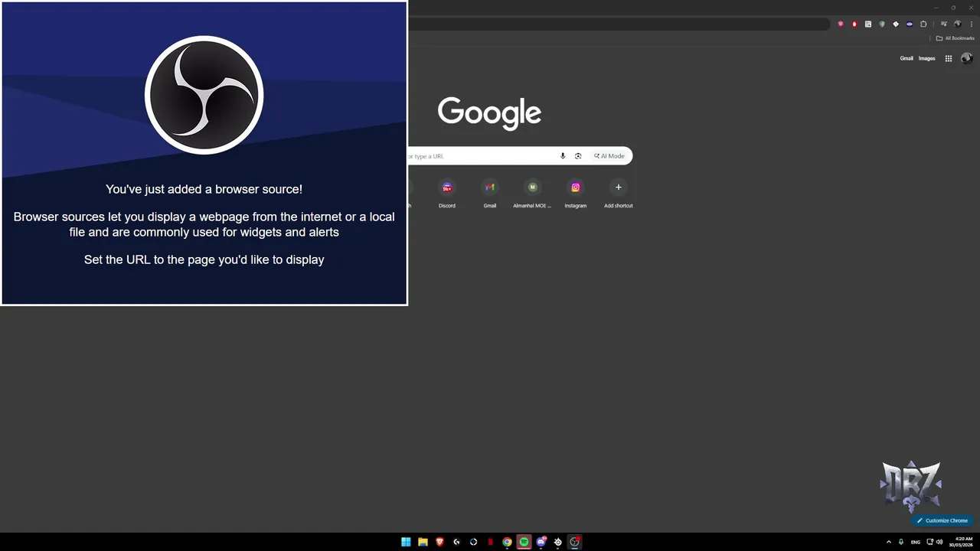
Task: Start voice search with microphone icon
Action: tap(563, 156)
